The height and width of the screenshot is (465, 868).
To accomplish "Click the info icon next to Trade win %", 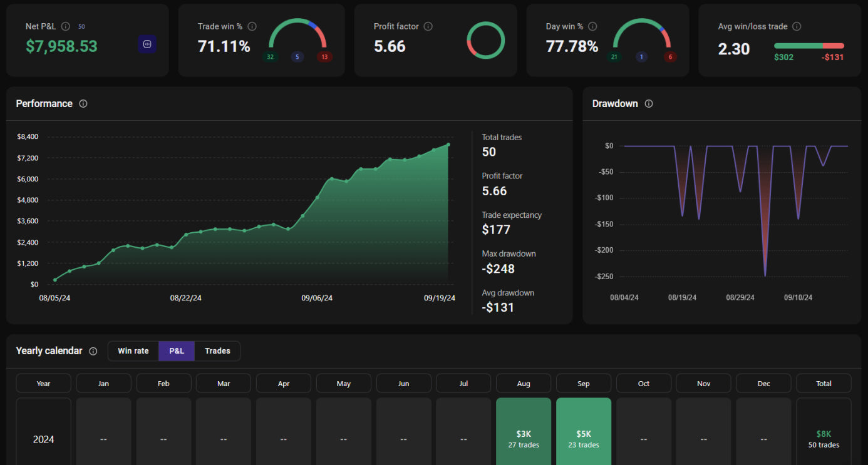I will tap(252, 26).
